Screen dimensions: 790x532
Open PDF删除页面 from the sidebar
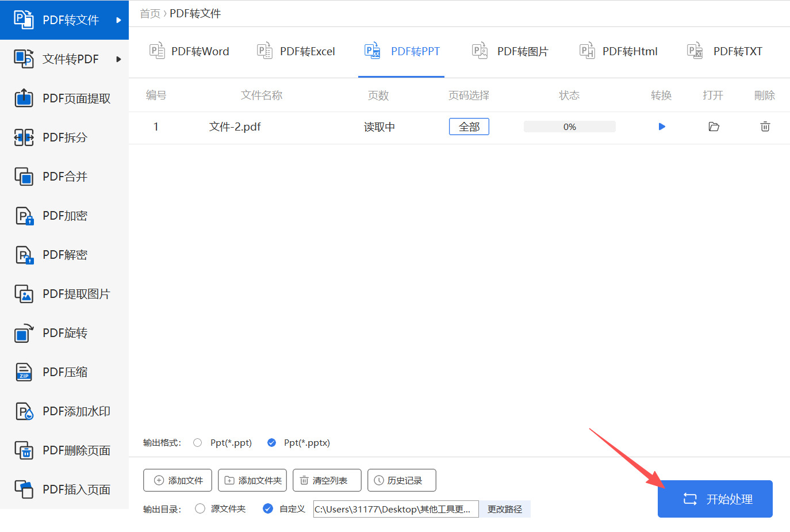point(64,450)
